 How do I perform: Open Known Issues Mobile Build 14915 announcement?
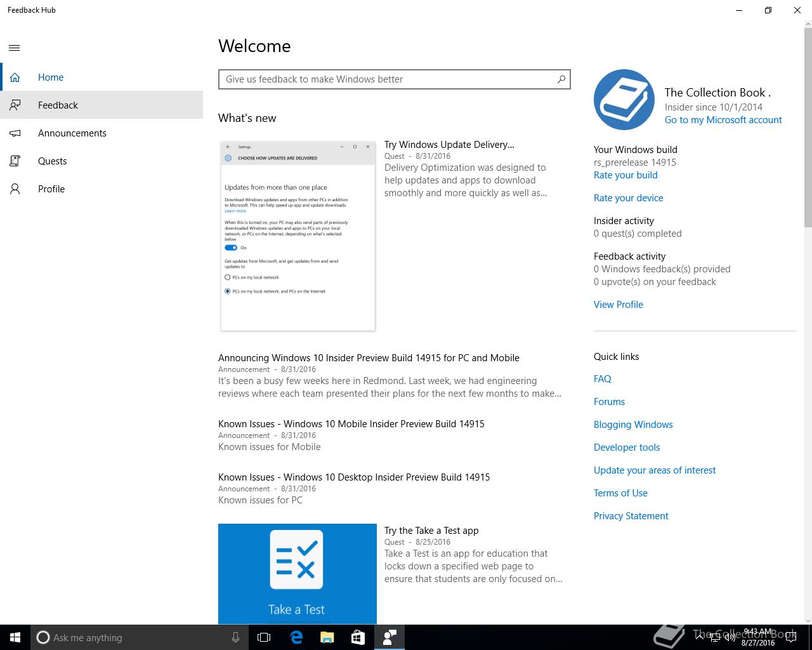coord(351,424)
